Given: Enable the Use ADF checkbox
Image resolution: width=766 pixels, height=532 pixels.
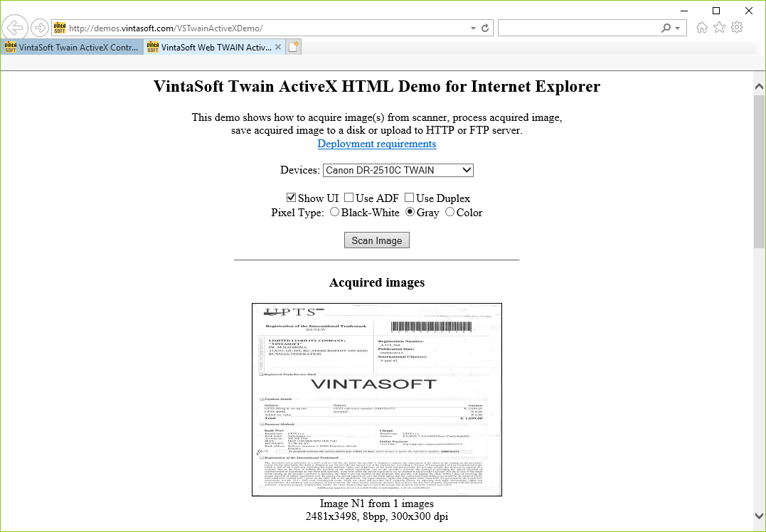Looking at the screenshot, I should (x=349, y=198).
